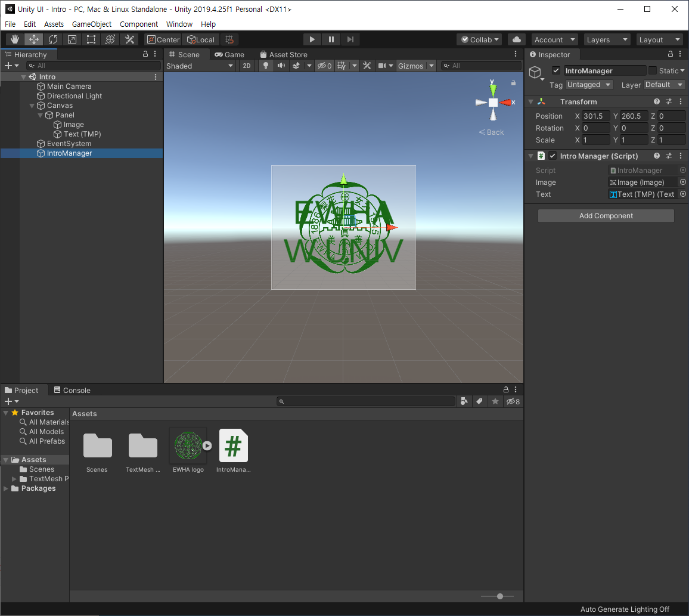
Task: Toggle hidden packages visibility count
Action: [513, 401]
